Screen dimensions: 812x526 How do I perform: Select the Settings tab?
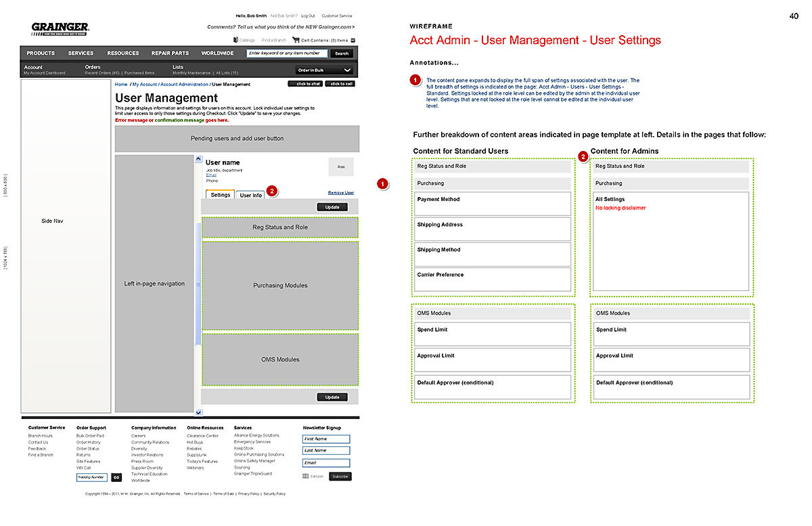pos(220,195)
